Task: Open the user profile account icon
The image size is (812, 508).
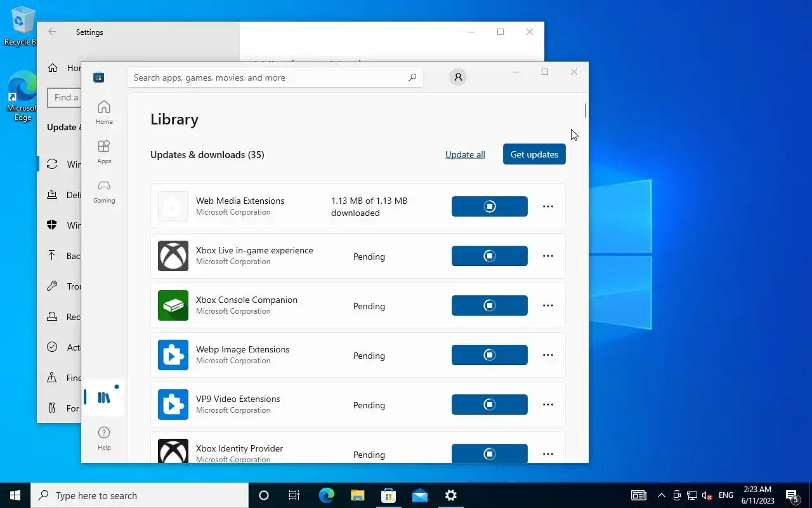Action: coord(457,77)
